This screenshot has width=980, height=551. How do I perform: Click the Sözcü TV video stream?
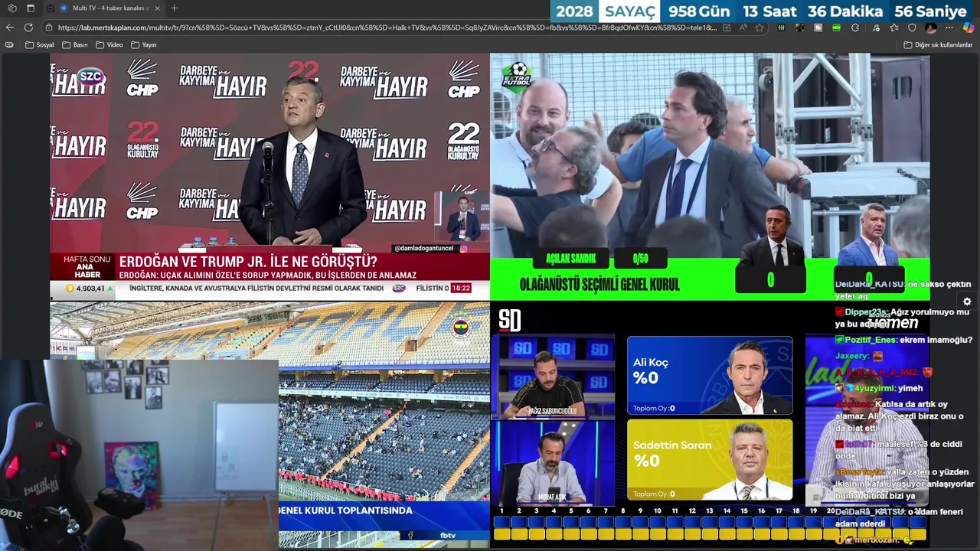(x=269, y=176)
